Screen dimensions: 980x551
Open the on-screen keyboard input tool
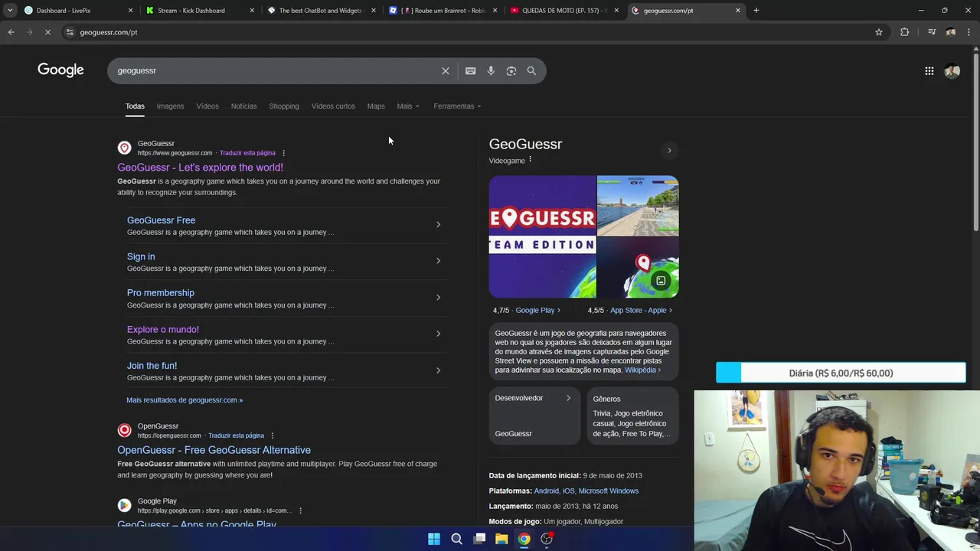coord(471,70)
